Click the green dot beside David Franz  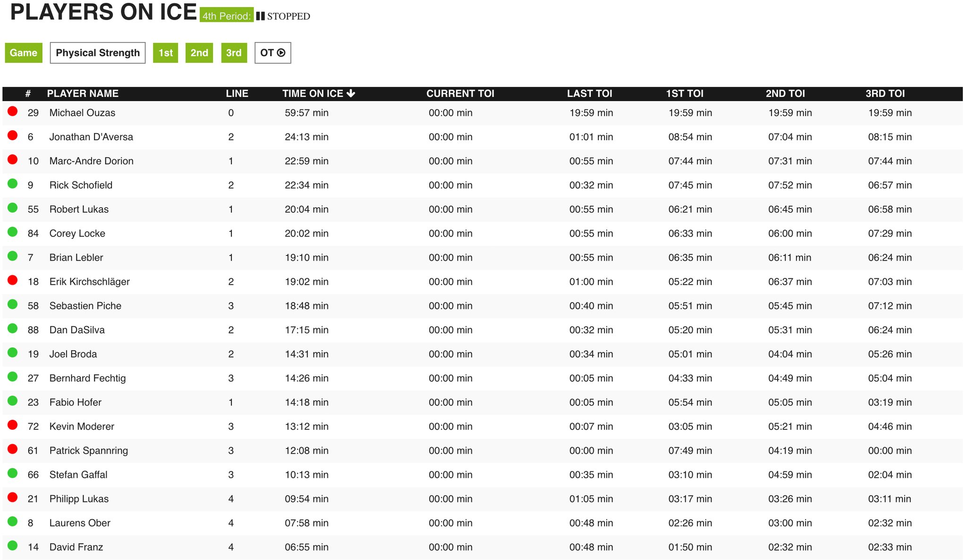click(x=13, y=545)
